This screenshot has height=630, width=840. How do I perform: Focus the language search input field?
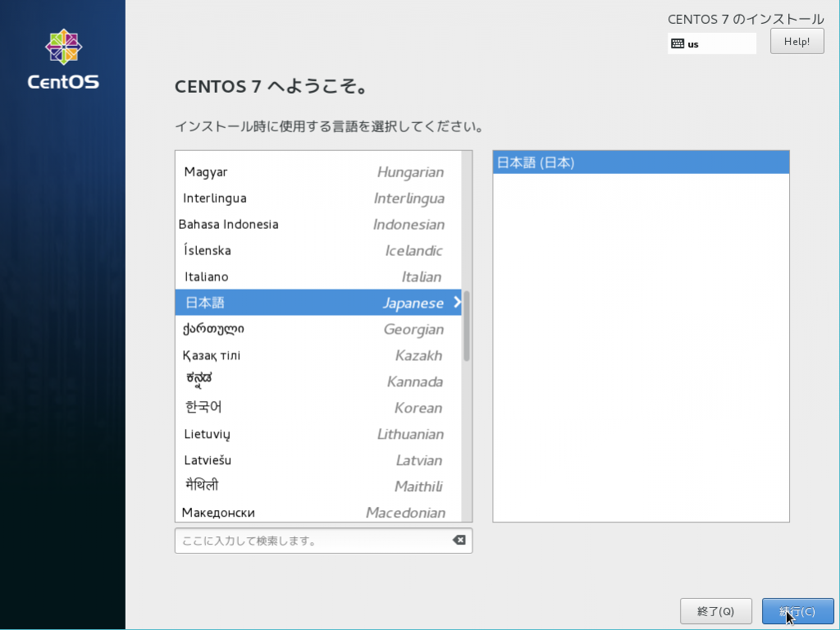(323, 541)
